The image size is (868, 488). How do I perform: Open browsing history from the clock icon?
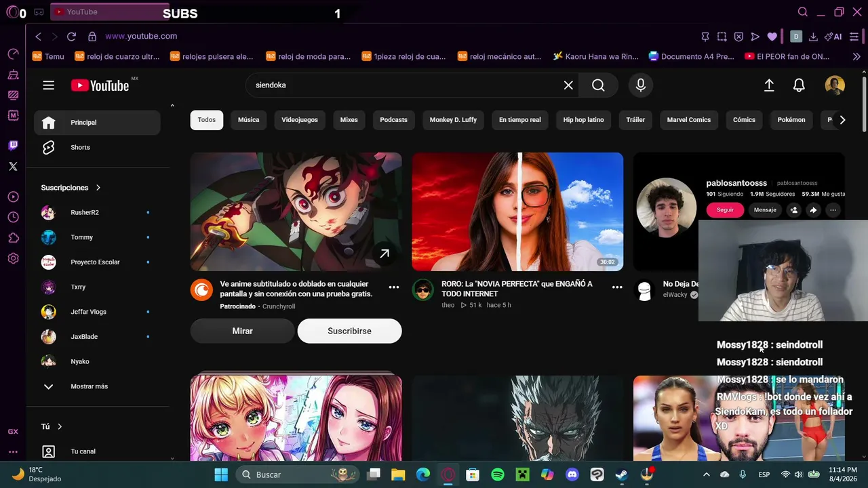[13, 217]
